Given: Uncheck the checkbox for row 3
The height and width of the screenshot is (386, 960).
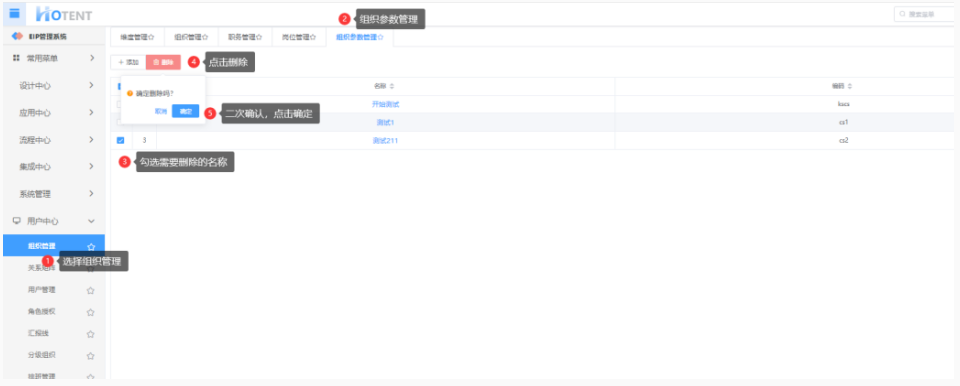Looking at the screenshot, I should 121,140.
